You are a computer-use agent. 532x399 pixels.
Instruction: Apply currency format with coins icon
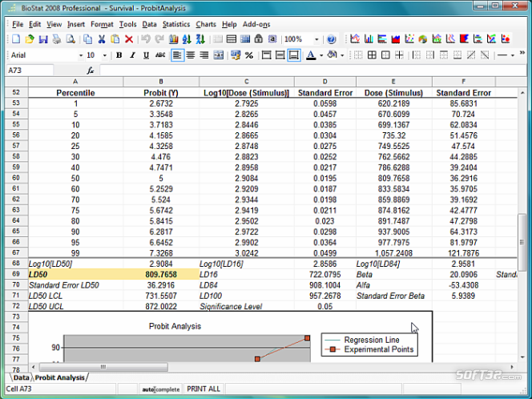(236, 55)
